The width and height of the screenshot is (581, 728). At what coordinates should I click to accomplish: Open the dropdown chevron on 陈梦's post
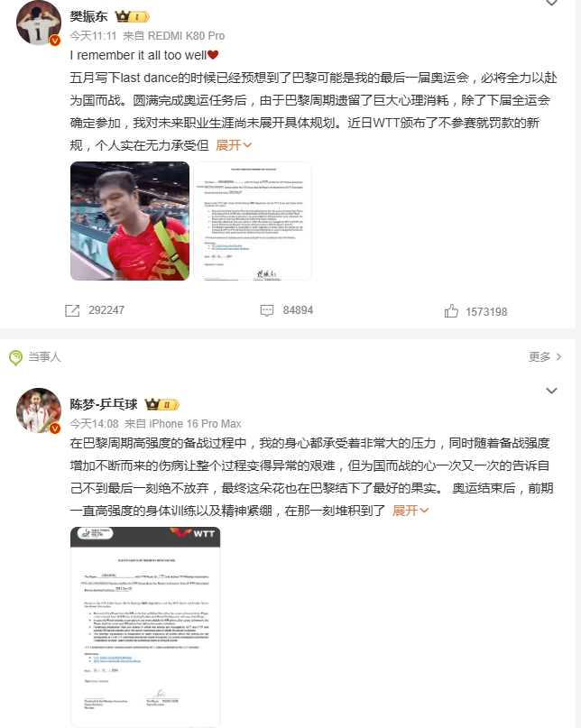pyautogui.click(x=551, y=391)
